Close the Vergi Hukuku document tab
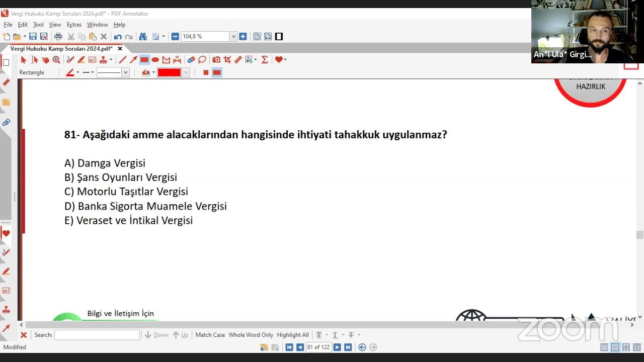 point(120,49)
